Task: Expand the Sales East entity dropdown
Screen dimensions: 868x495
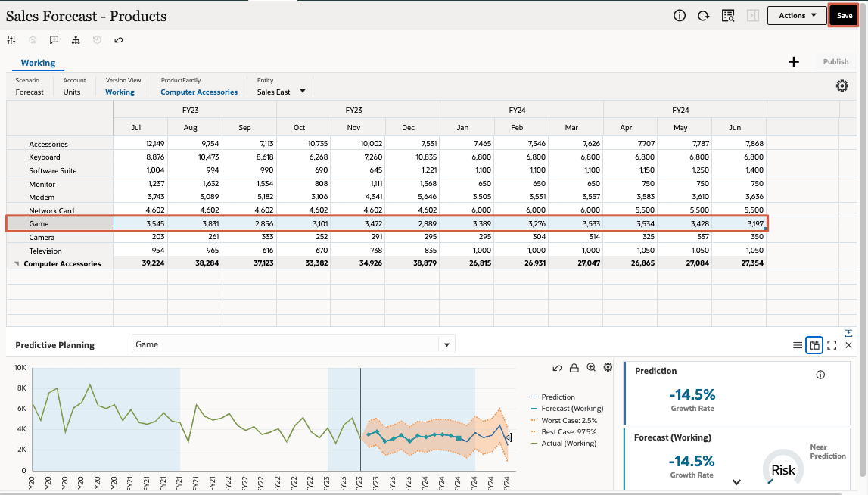Action: click(303, 92)
